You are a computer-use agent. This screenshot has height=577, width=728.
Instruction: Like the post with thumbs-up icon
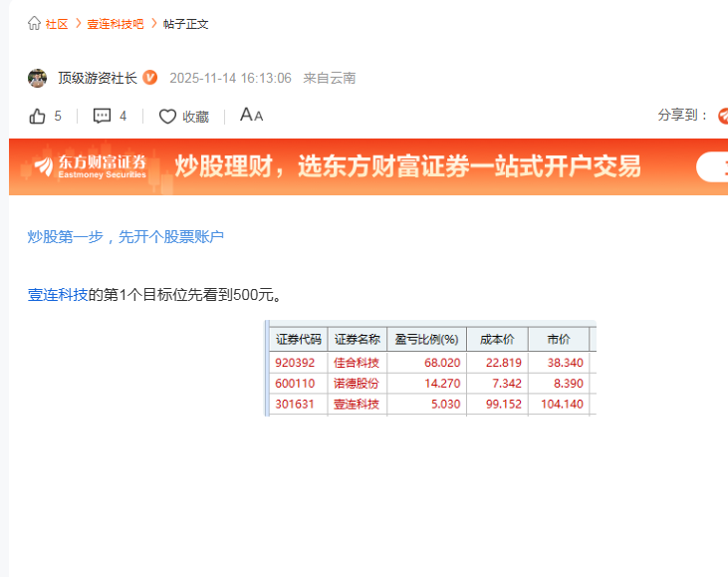[x=37, y=116]
